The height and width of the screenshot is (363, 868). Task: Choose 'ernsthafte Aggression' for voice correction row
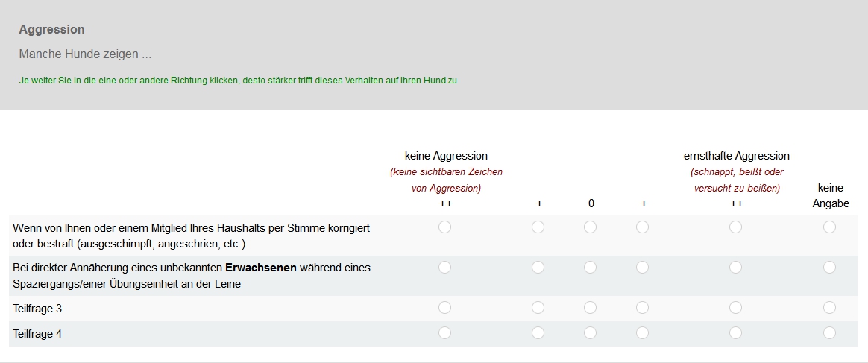click(736, 227)
